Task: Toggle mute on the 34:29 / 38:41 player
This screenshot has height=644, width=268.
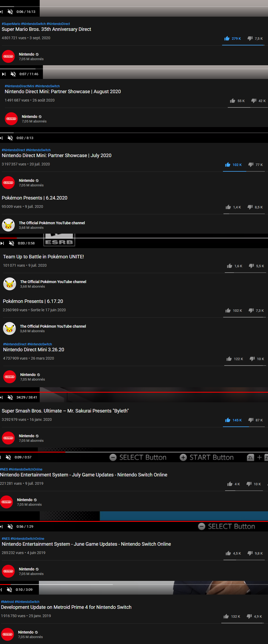Action: [x=10, y=397]
